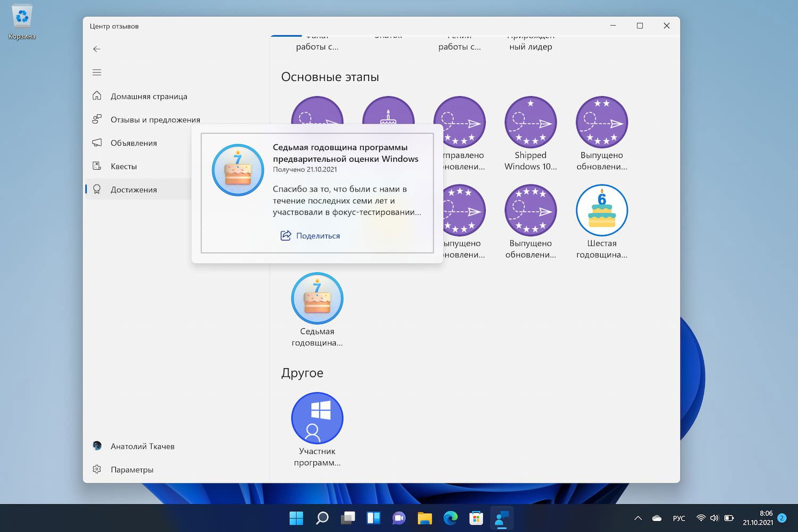Open File Explorer from the taskbar
Screen dimensions: 798x532
[425, 518]
